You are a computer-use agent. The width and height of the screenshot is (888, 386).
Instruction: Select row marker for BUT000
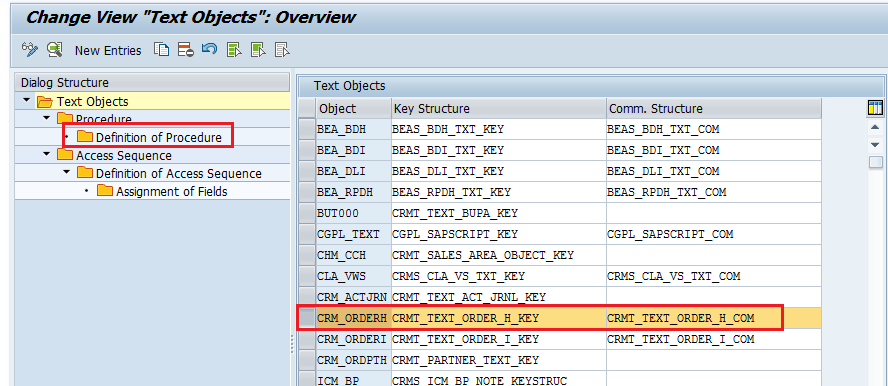[307, 213]
